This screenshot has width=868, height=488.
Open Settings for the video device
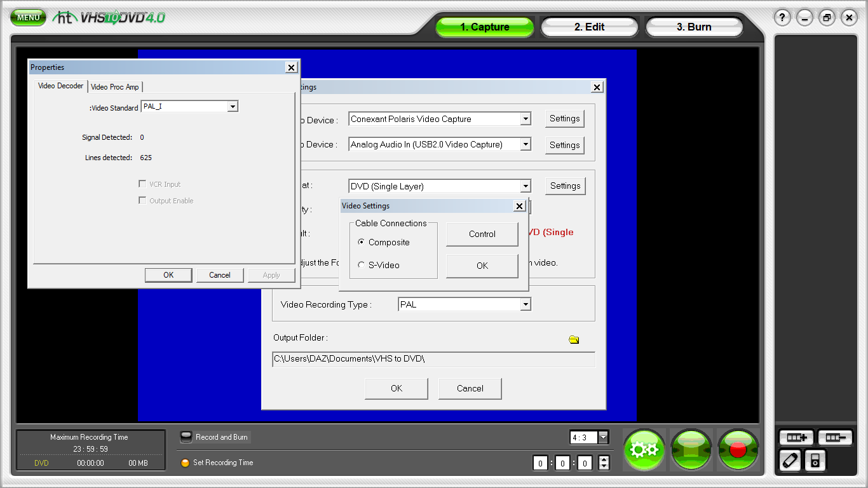(x=565, y=119)
